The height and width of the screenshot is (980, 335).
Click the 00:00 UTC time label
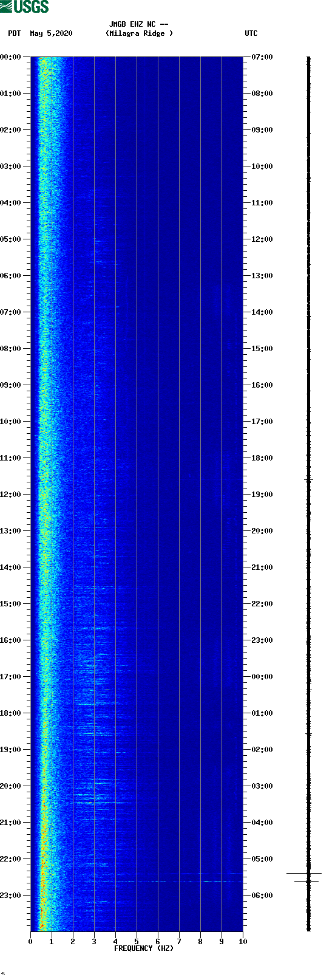coord(262,677)
